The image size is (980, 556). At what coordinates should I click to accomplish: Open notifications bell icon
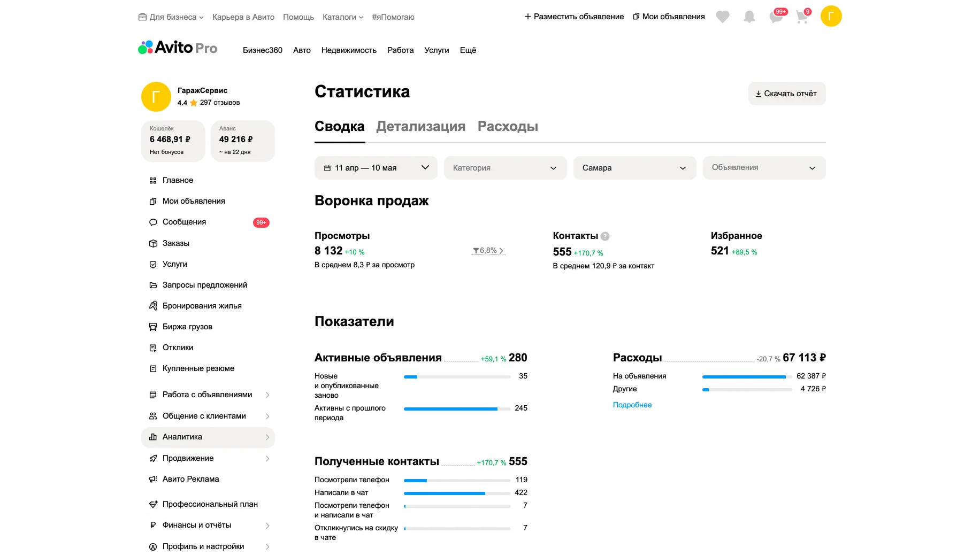tap(749, 17)
